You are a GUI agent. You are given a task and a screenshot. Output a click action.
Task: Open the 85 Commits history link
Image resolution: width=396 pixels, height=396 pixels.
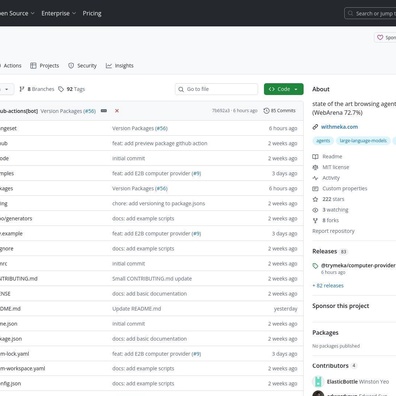point(279,110)
